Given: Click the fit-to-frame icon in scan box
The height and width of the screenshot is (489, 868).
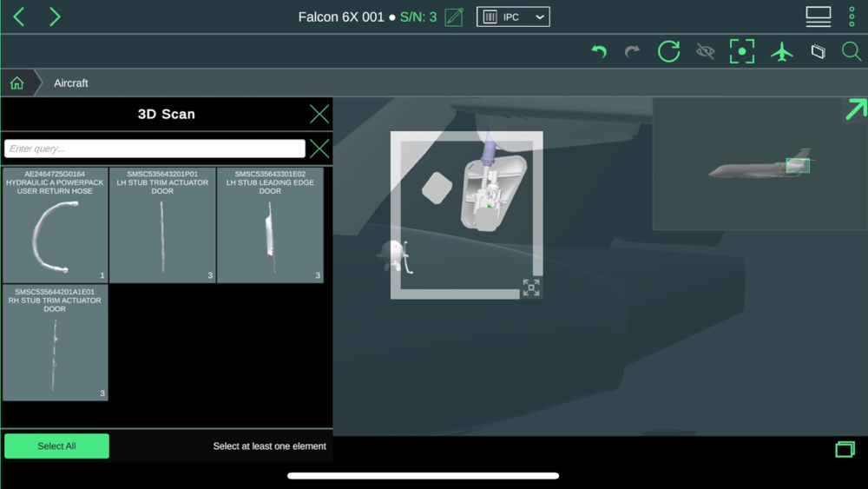Looking at the screenshot, I should click(x=531, y=287).
